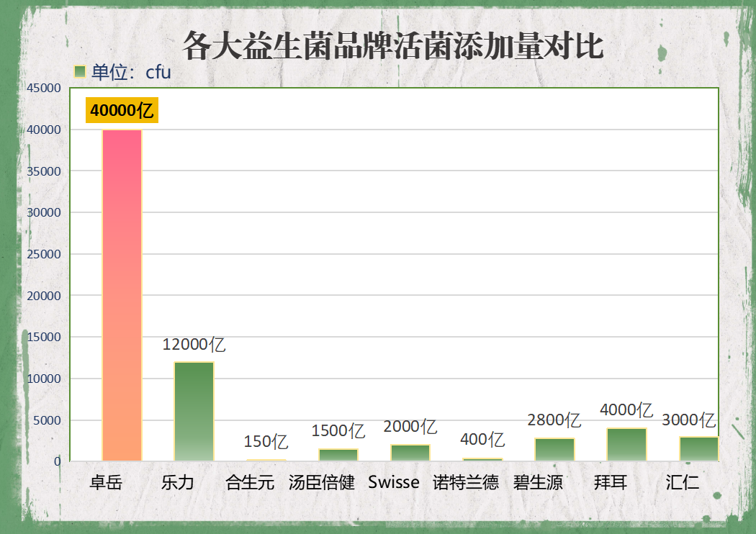Screen dimensions: 756x534
Task: Click the Swisse axis label
Action: point(394,482)
